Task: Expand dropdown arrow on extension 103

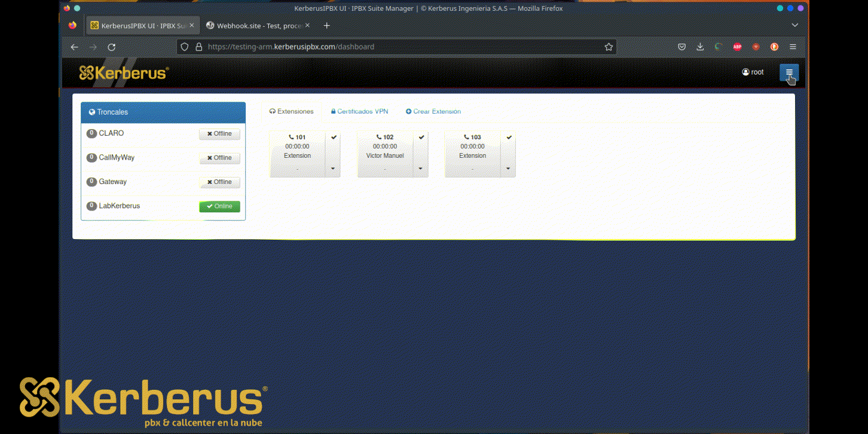Action: (508, 169)
